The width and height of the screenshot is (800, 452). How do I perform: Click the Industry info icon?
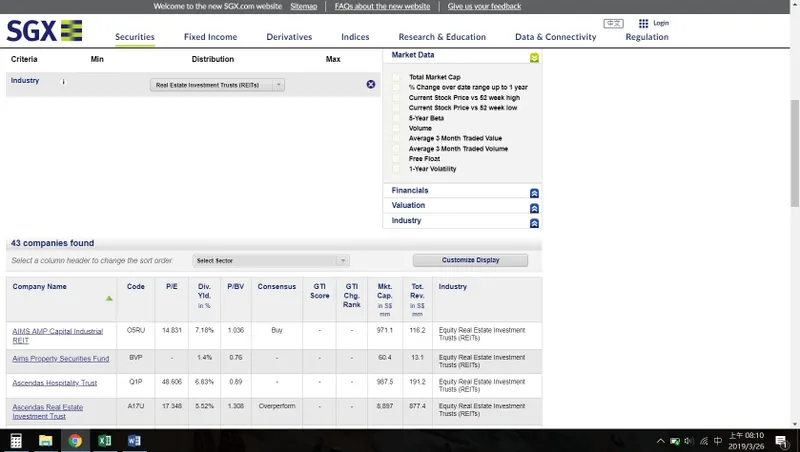tap(64, 82)
